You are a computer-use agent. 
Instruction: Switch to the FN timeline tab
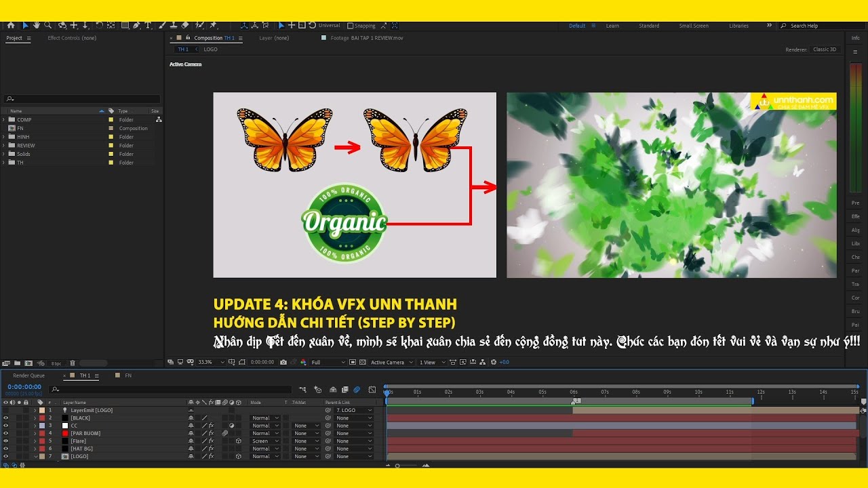point(127,375)
